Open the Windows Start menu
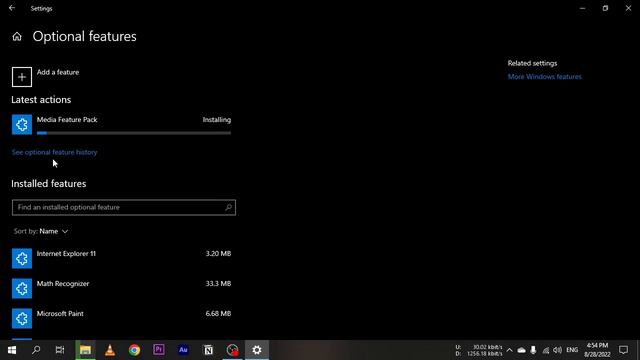The image size is (640, 360). click(12, 350)
